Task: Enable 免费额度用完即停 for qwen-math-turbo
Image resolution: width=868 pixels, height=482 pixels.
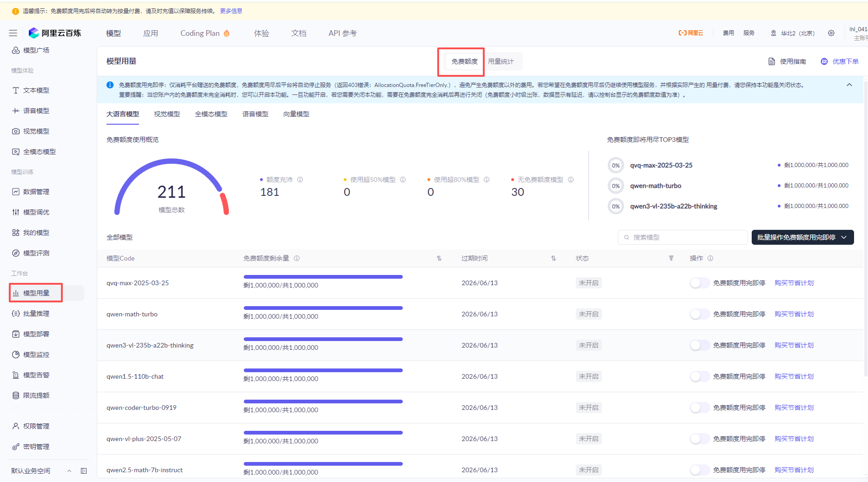Action: click(700, 314)
